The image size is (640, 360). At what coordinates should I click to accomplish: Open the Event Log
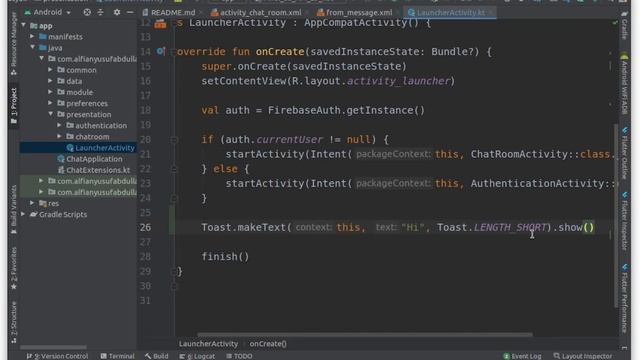click(x=522, y=356)
